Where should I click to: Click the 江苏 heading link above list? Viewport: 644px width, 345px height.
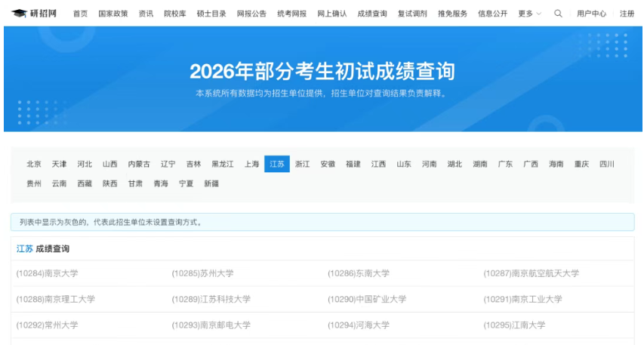[25, 248]
